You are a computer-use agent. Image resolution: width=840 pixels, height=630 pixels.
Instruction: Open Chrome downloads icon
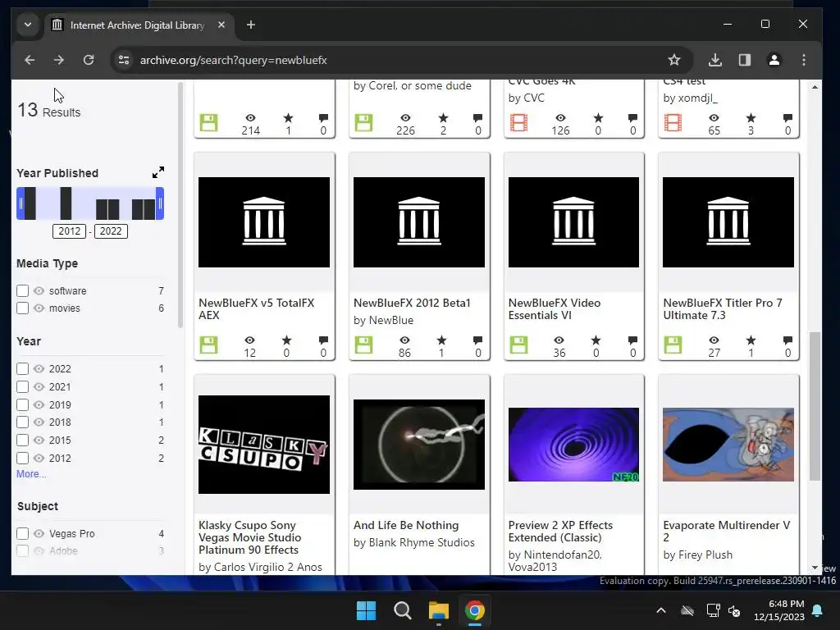(714, 60)
